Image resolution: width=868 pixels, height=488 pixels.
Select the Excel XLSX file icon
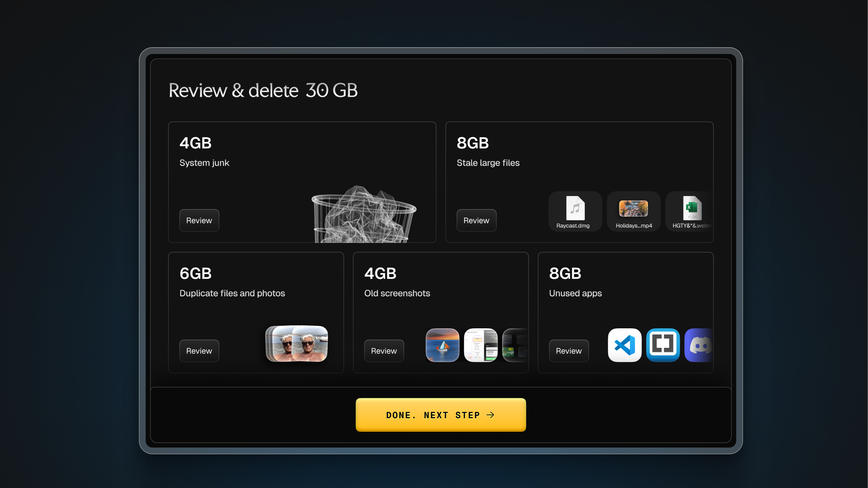(x=692, y=208)
